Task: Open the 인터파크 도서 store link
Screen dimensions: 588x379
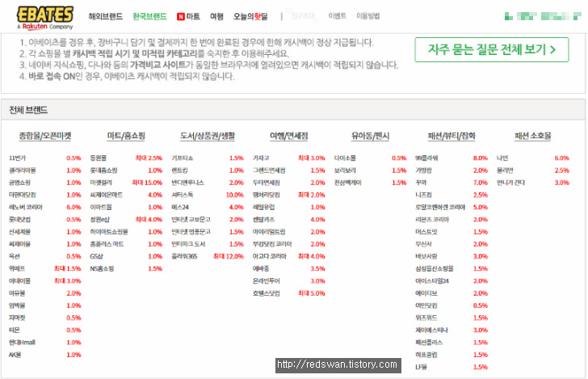Action: (189, 244)
